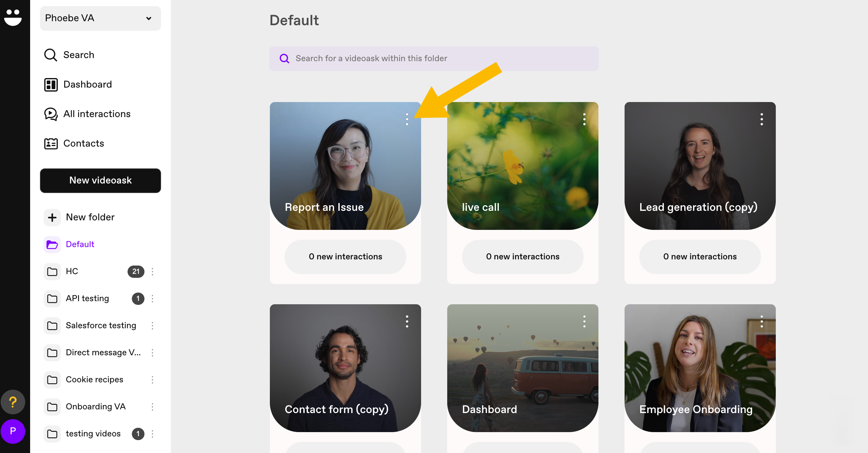Click the New videoask button

click(x=100, y=180)
